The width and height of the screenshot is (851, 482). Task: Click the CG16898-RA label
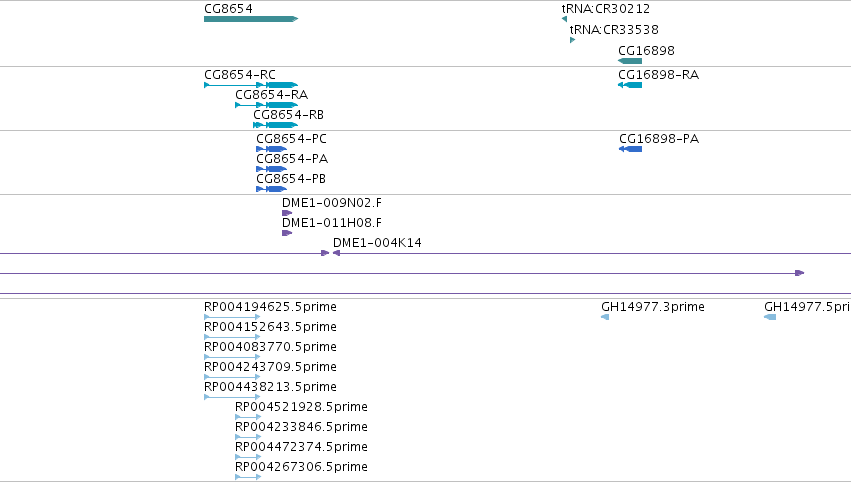coord(658,74)
